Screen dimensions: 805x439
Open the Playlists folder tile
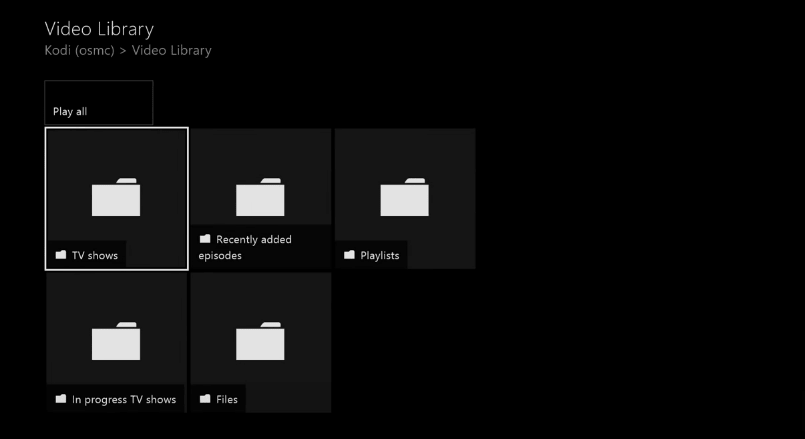tap(405, 199)
